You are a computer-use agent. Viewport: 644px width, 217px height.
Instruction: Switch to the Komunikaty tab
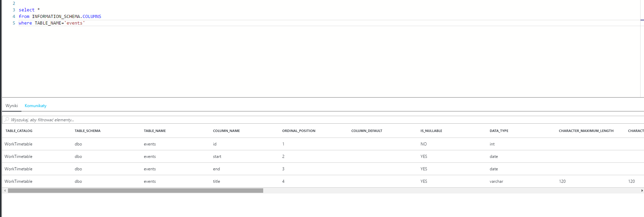(x=35, y=106)
